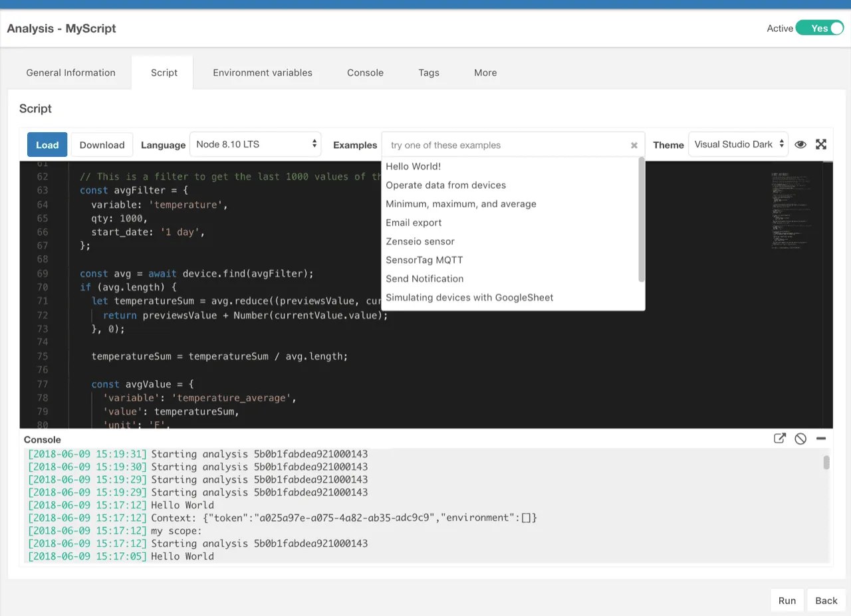Select the General Information tab

tap(70, 72)
